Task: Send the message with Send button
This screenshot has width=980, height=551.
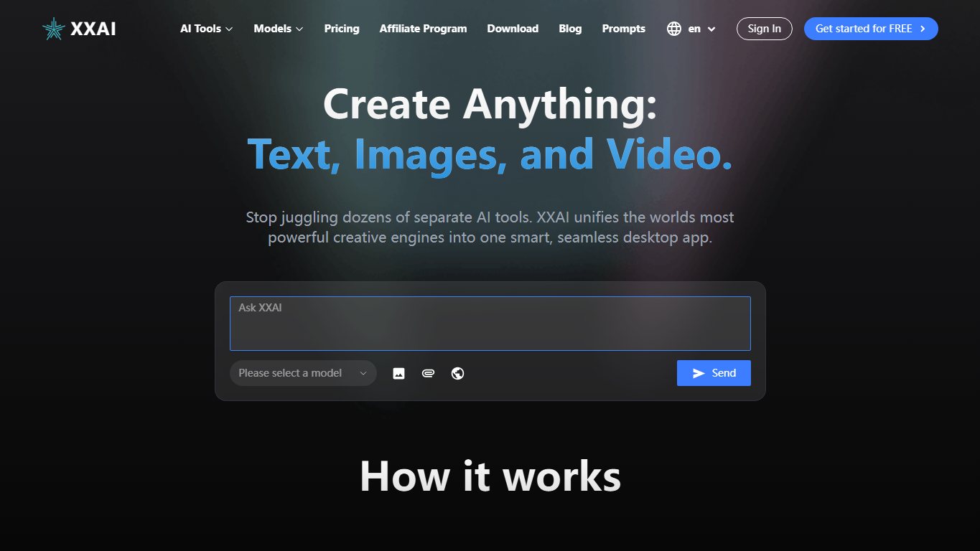Action: [x=714, y=373]
